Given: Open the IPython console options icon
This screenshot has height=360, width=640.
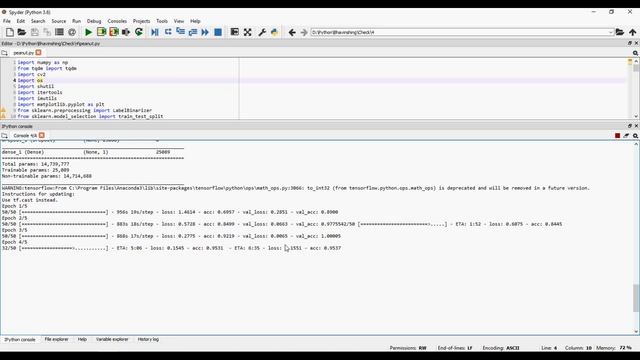Looking at the screenshot, I should 636,136.
